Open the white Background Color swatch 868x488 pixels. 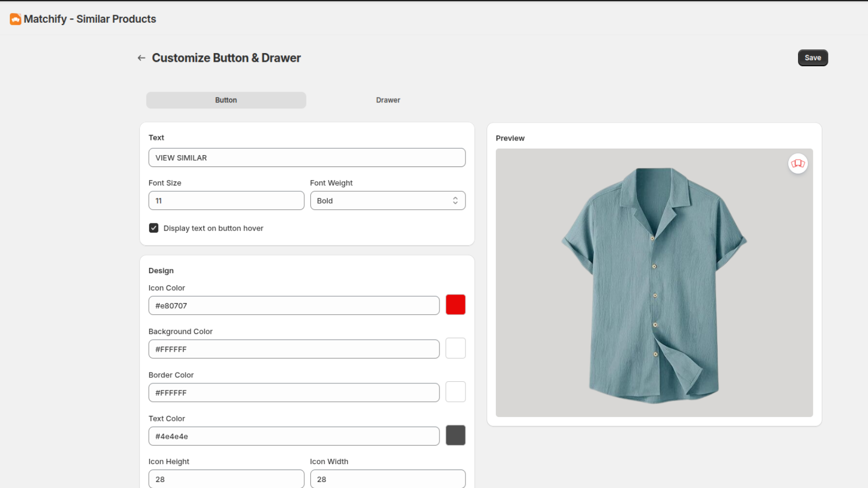coord(455,348)
